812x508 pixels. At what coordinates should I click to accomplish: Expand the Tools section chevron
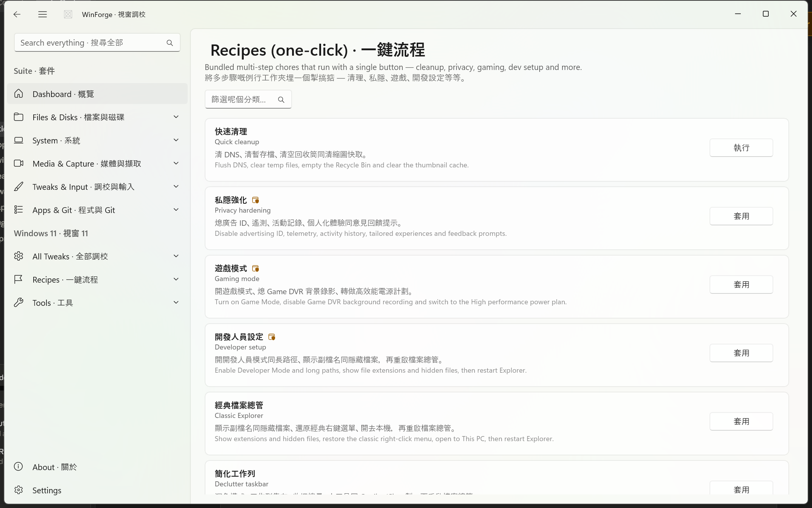[x=176, y=302]
